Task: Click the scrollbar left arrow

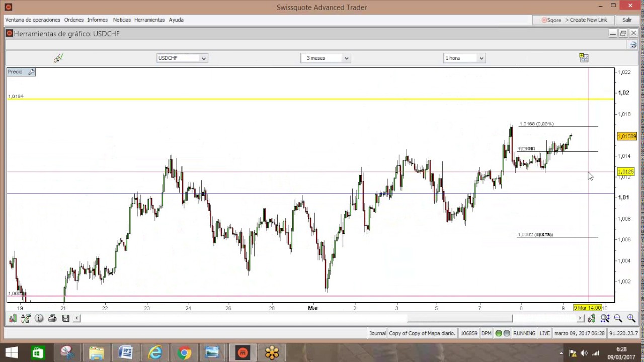Action: pyautogui.click(x=77, y=318)
